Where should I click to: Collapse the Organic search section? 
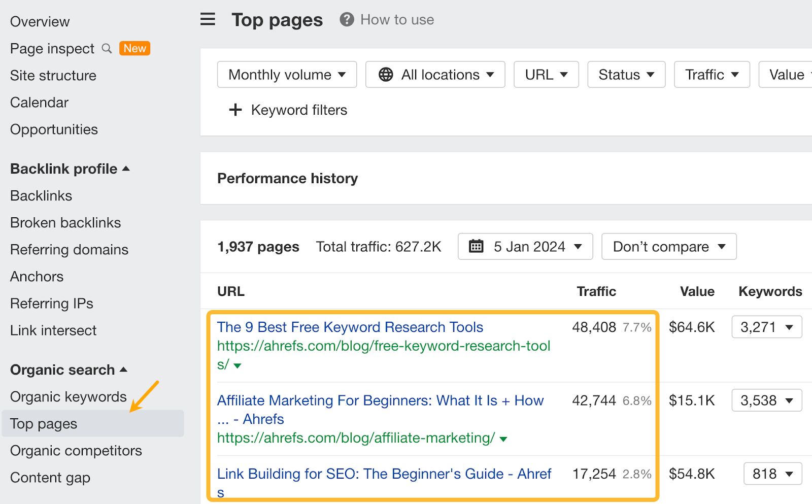(x=123, y=369)
